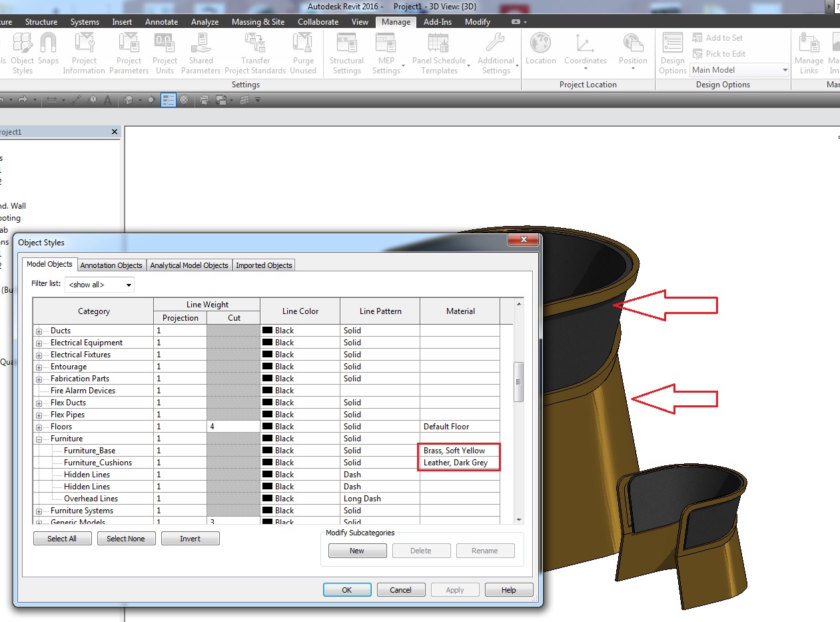Click the Text tool (A) in quick access toolbar
The height and width of the screenshot is (622, 840).
click(107, 100)
